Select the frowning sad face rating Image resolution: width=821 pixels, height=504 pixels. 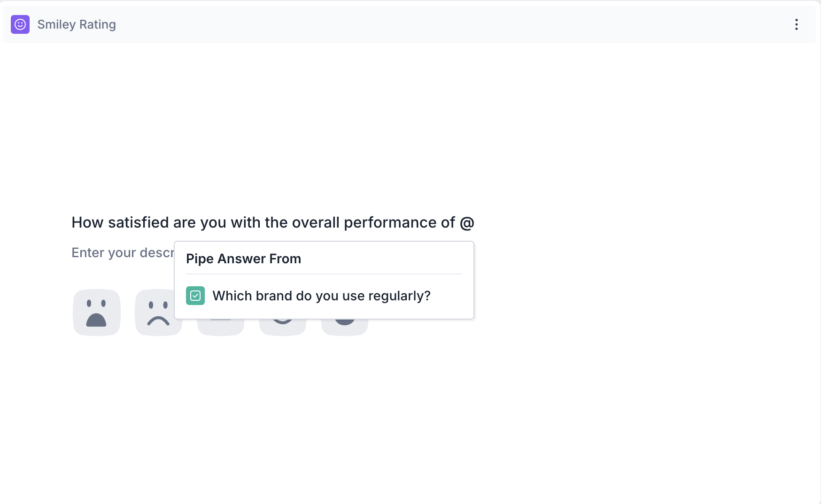coord(158,313)
